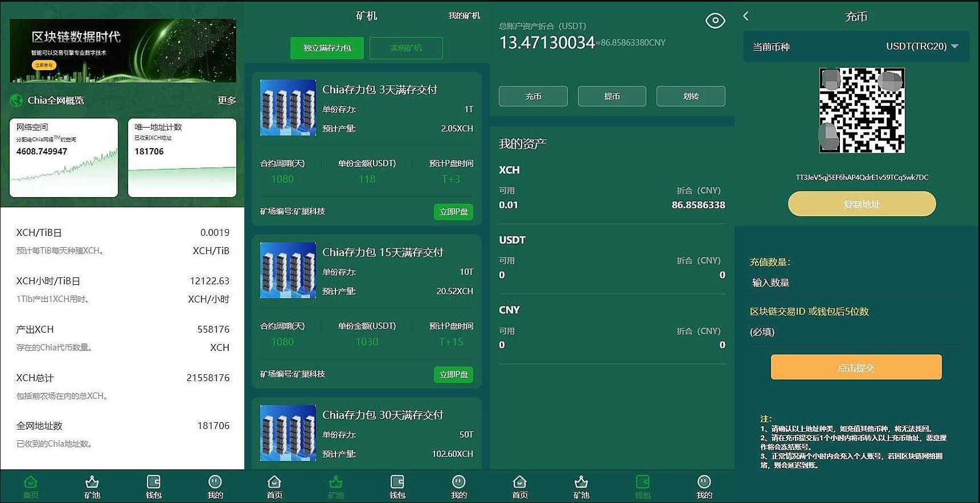Open 我的矿机 link at top
980x503 pixels.
[x=464, y=16]
